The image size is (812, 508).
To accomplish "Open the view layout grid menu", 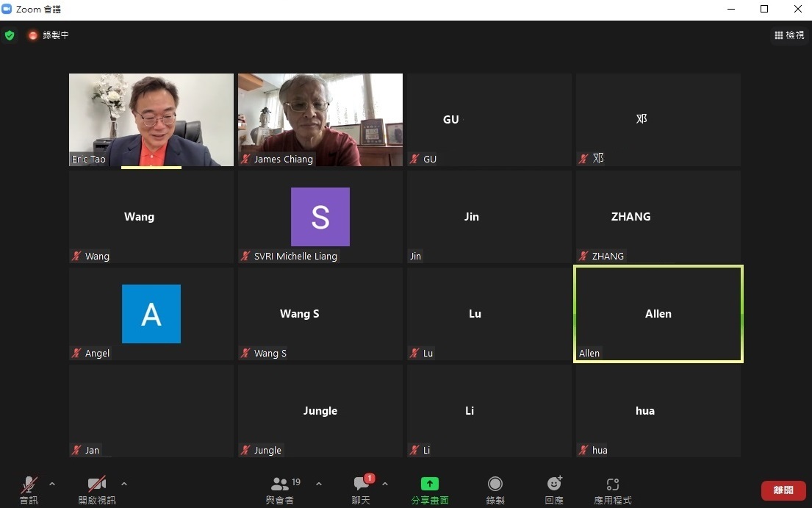I will (x=788, y=35).
